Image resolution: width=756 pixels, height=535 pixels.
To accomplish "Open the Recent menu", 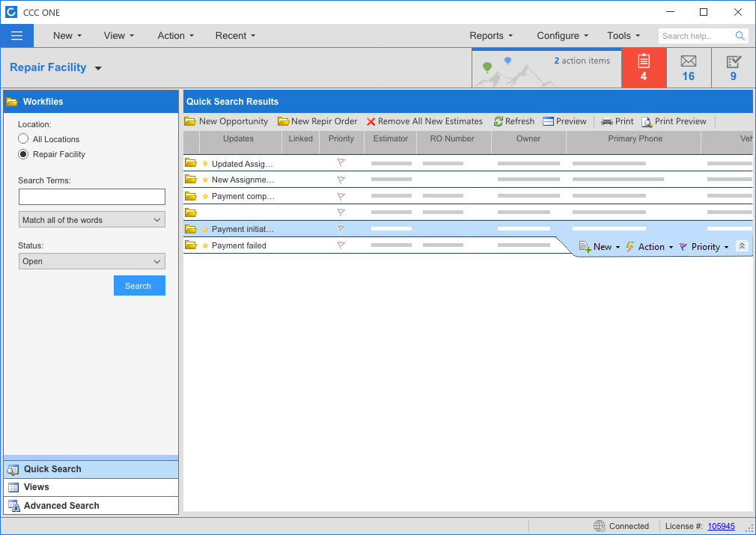I will click(x=235, y=36).
